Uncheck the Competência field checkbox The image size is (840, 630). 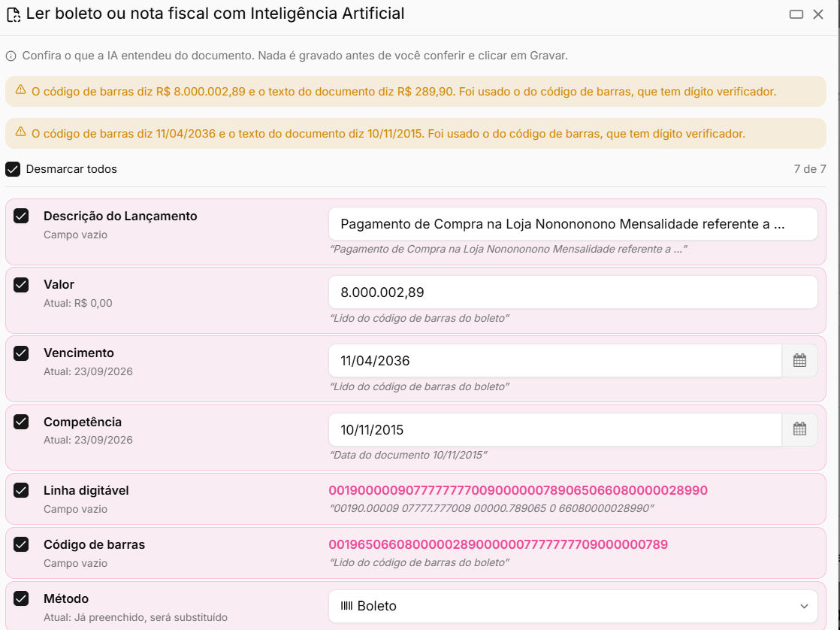pyautogui.click(x=21, y=422)
